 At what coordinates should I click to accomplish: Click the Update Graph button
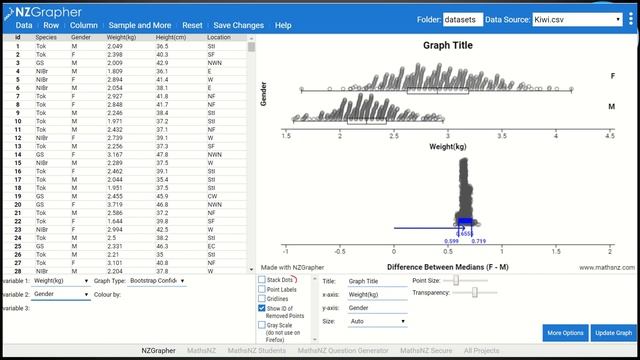(613, 333)
